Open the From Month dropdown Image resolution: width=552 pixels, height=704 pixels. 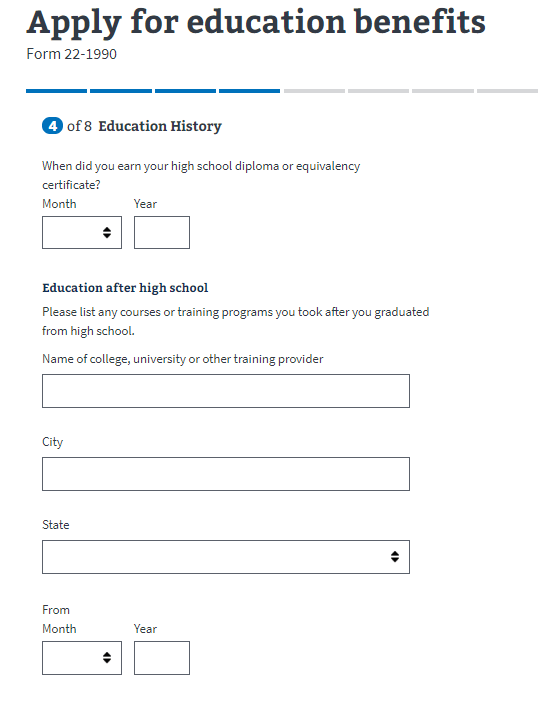82,658
